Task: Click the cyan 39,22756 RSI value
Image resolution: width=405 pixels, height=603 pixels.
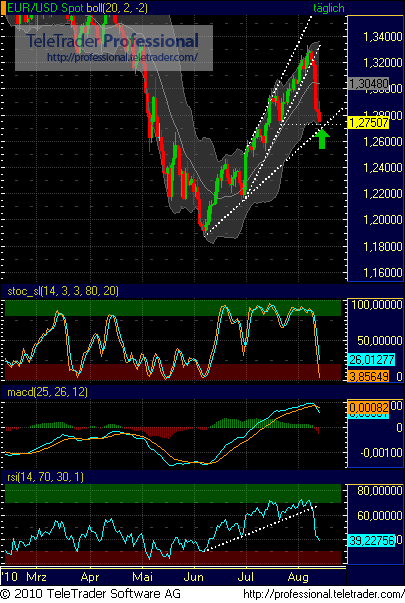Action: pos(371,540)
